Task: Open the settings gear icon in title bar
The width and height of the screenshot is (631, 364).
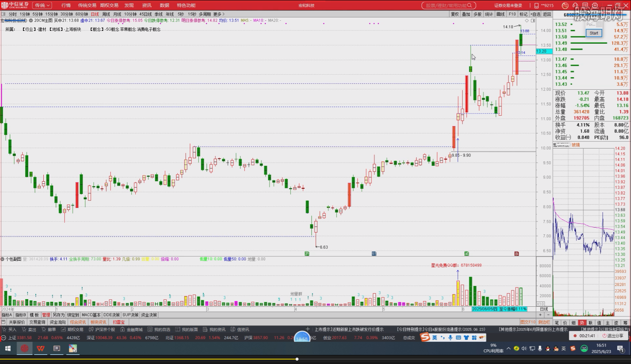Action: (x=595, y=5)
